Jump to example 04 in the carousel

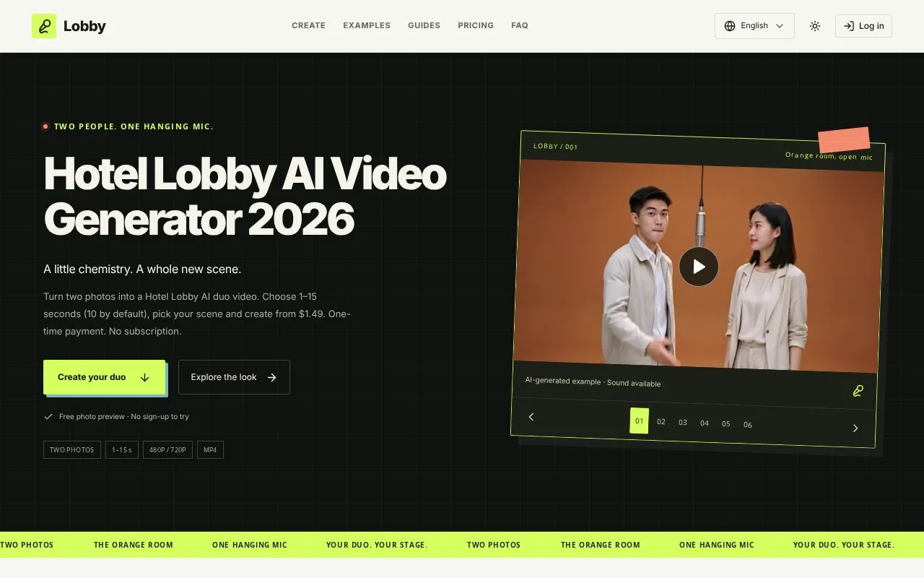(705, 423)
